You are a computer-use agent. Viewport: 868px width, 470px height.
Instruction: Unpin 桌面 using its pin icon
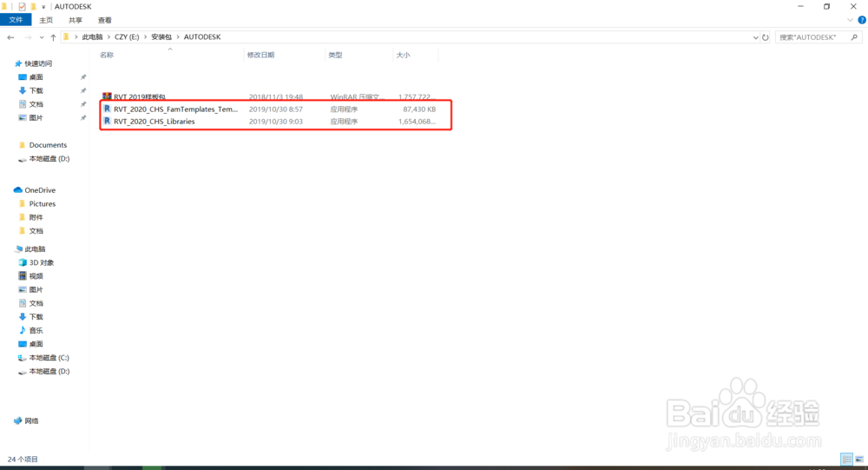pos(83,77)
